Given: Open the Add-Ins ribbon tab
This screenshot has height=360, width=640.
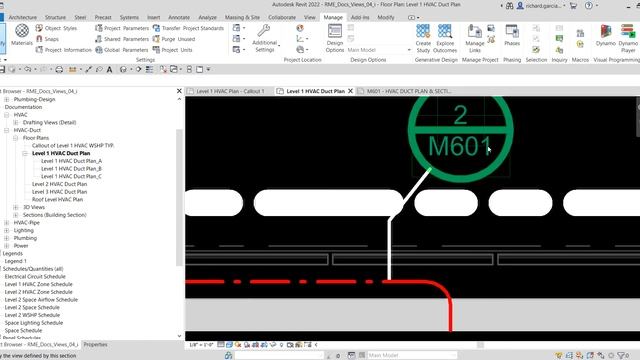Looking at the screenshot, I should click(x=360, y=18).
